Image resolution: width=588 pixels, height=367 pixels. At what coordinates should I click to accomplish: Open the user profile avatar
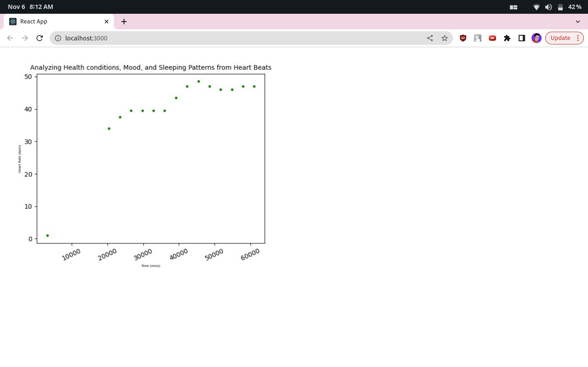pos(536,38)
